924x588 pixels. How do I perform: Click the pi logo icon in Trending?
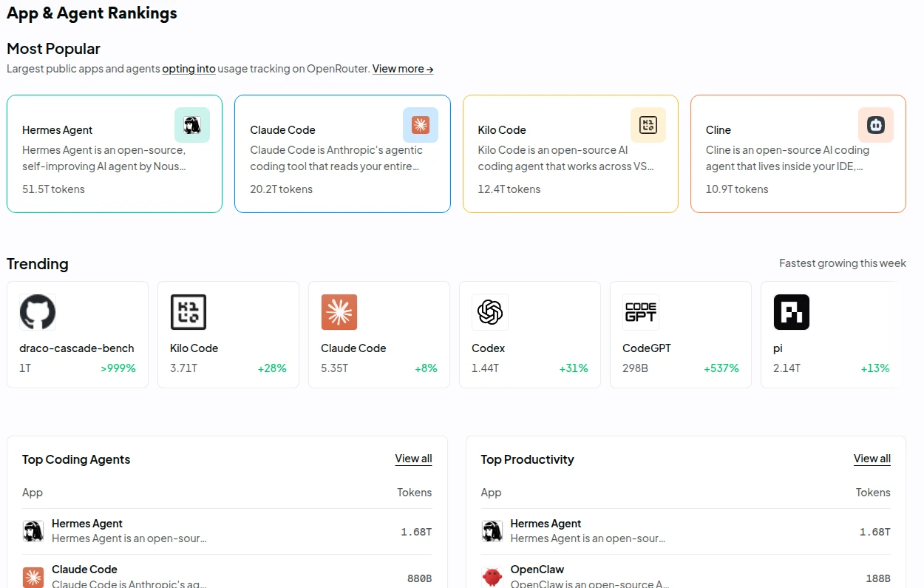click(x=792, y=312)
